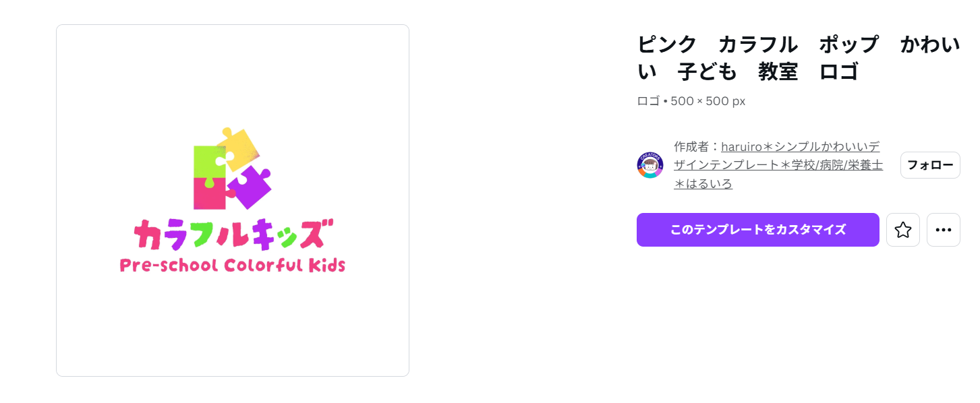The height and width of the screenshot is (403, 980).
Task: Open the three-dots more options menu
Action: pyautogui.click(x=943, y=230)
